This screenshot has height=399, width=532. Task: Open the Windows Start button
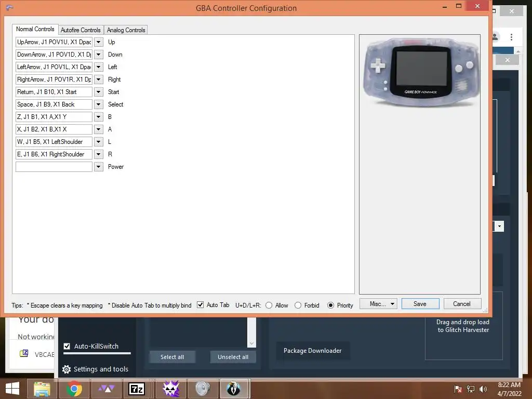[x=12, y=389]
